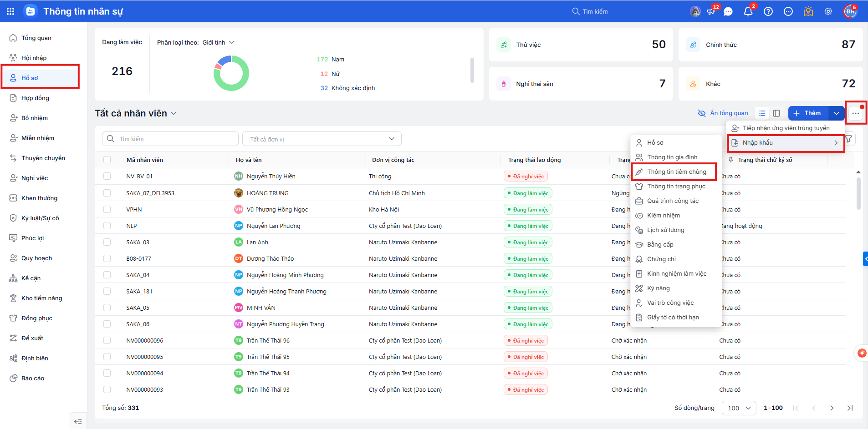Switch to split panel view layout
The image size is (868, 429).
point(777,113)
